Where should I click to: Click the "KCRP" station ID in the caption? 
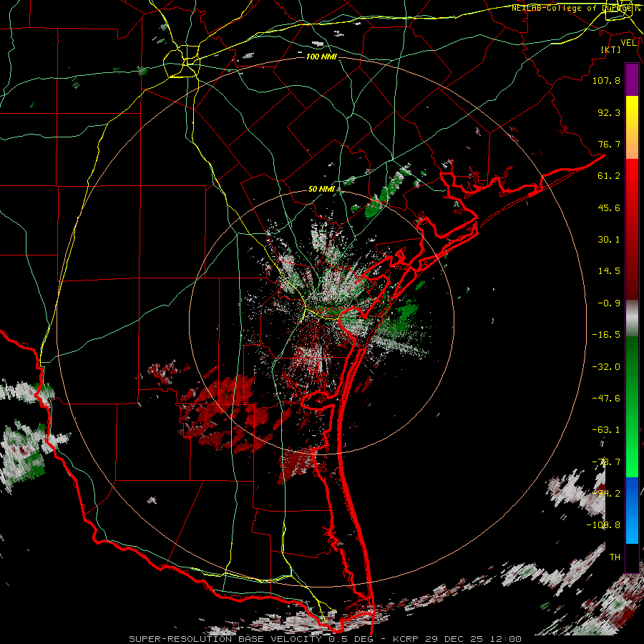point(404,639)
